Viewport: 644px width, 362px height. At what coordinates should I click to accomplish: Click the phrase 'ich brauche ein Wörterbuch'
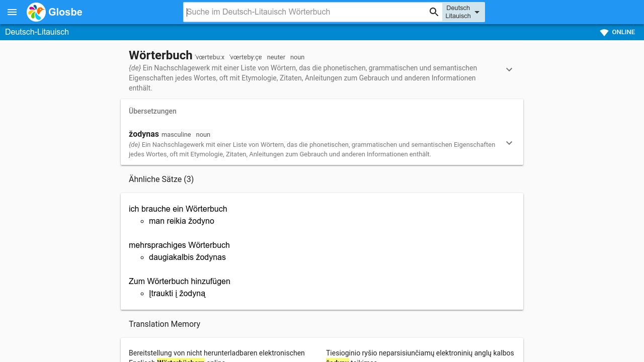pos(178,209)
